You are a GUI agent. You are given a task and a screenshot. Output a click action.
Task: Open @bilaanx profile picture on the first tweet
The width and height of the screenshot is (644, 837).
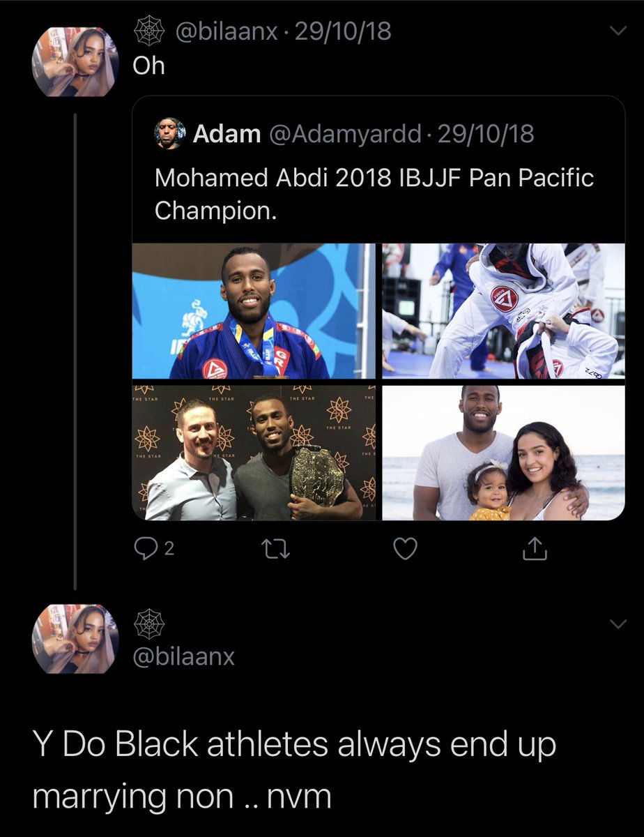pos(75,61)
